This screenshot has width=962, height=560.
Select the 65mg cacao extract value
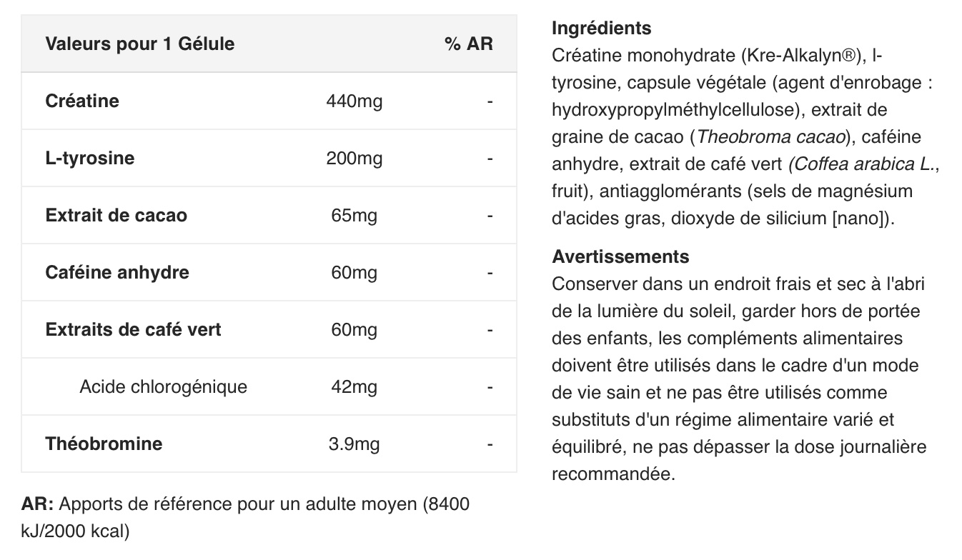pyautogui.click(x=354, y=215)
